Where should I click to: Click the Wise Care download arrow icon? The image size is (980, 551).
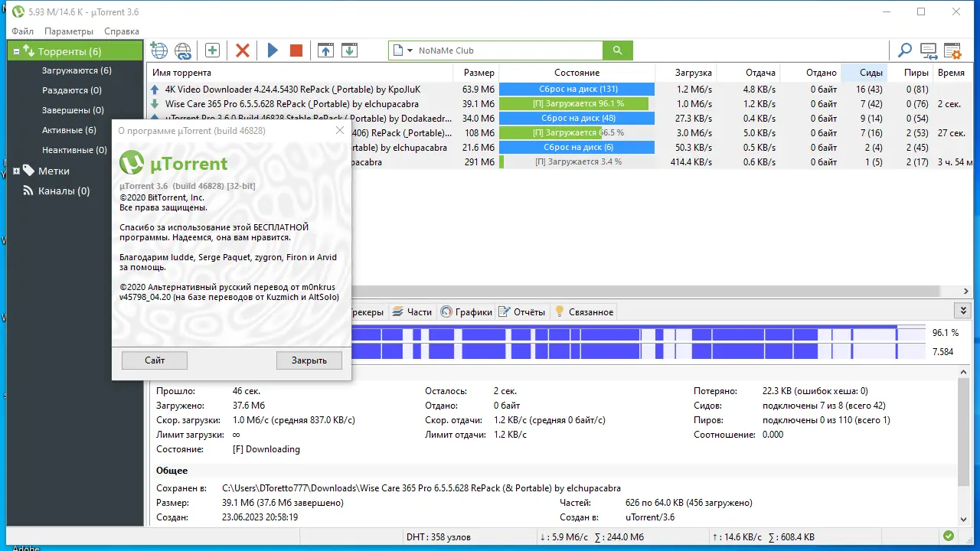(155, 103)
